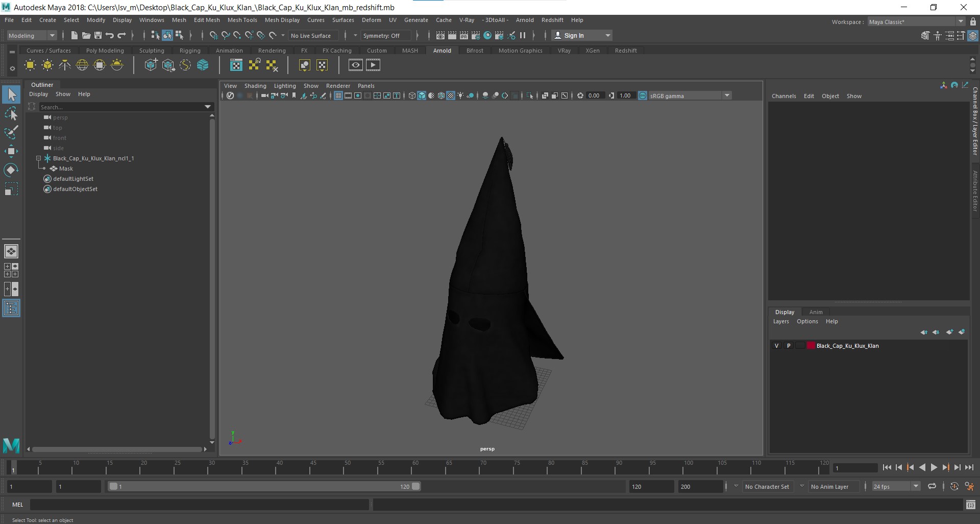Switch to Anim layer tab
This screenshot has height=524, width=980.
(x=816, y=312)
